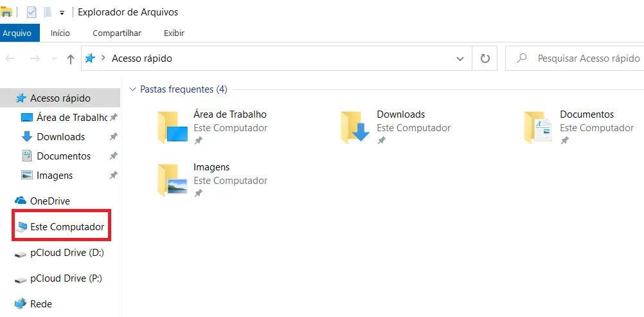Open the recent locations dropdown
This screenshot has height=317, width=644.
point(54,59)
